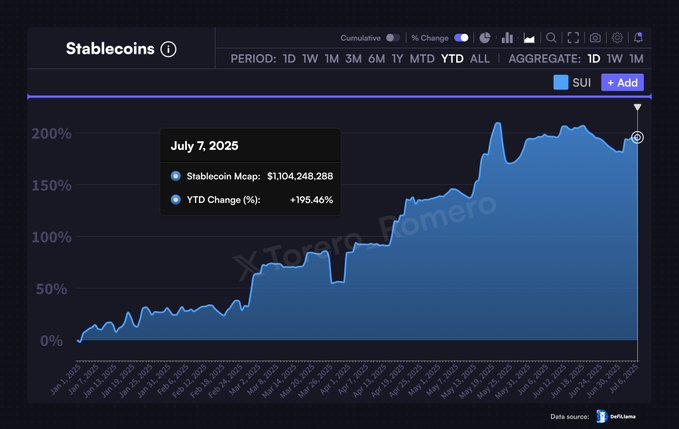Viewport: 679px width, 429px height.
Task: Take a chart screenshot with camera icon
Action: tap(595, 38)
